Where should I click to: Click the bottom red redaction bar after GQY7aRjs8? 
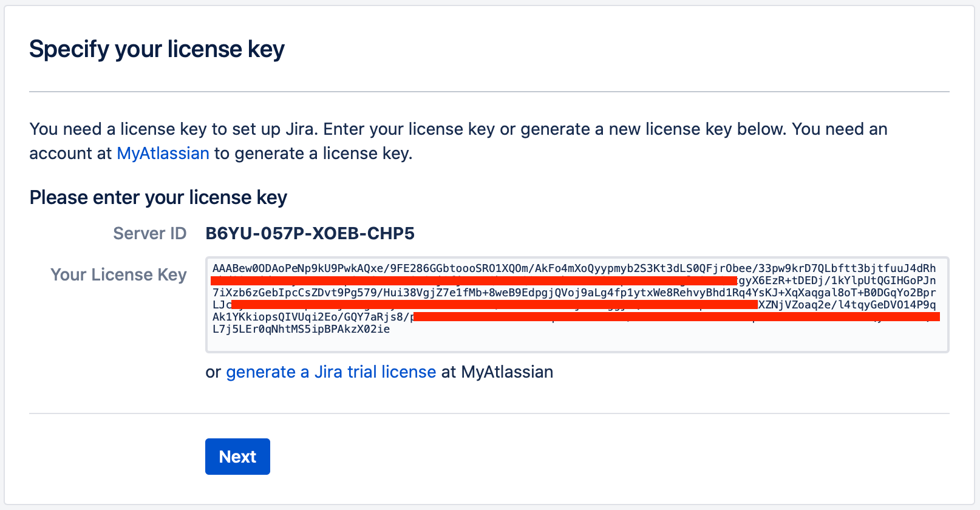click(676, 316)
